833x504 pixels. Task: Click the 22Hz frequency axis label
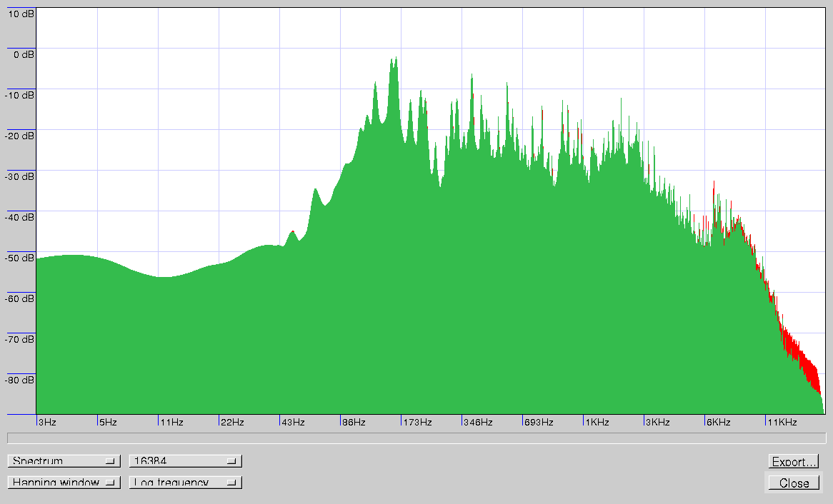[233, 422]
